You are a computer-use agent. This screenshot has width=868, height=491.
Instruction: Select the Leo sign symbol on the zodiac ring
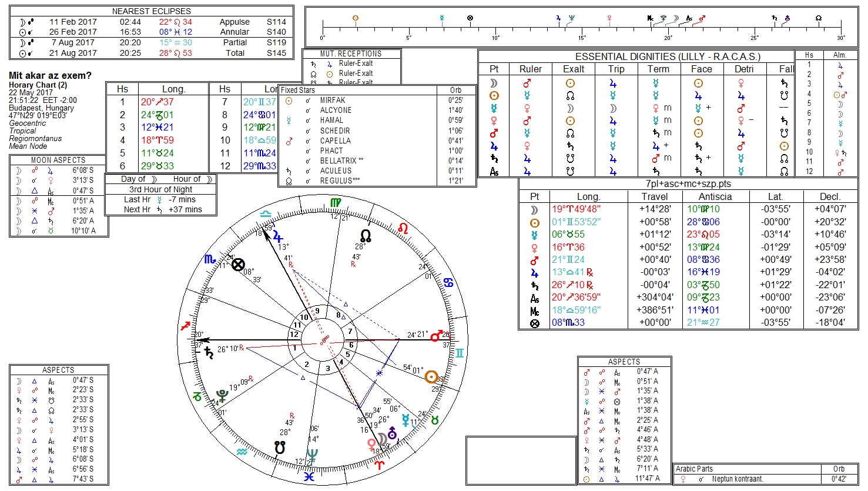coord(403,228)
